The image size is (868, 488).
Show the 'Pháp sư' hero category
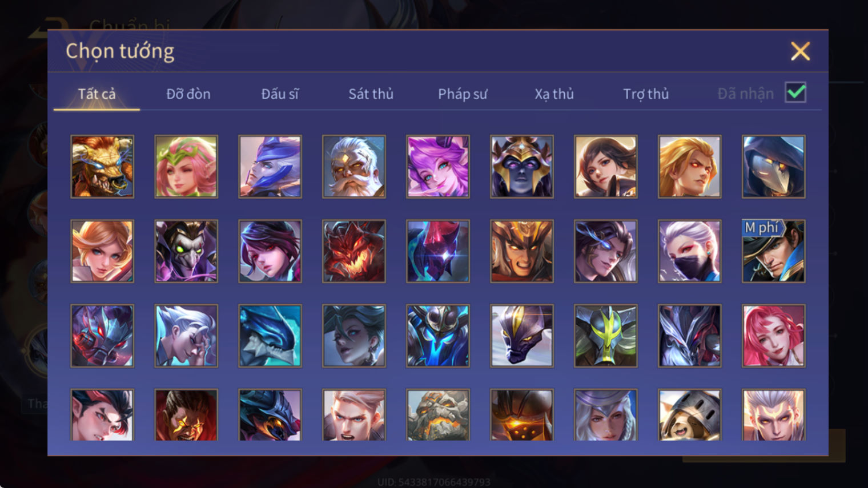(463, 94)
